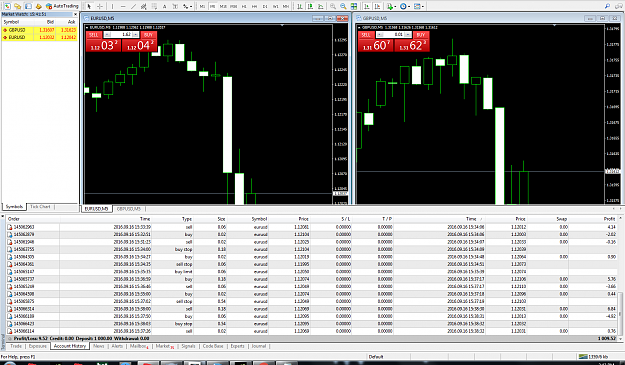Screen dimensions: 625x365
Task: Click BUY on EURUSD chart
Action: click(149, 35)
